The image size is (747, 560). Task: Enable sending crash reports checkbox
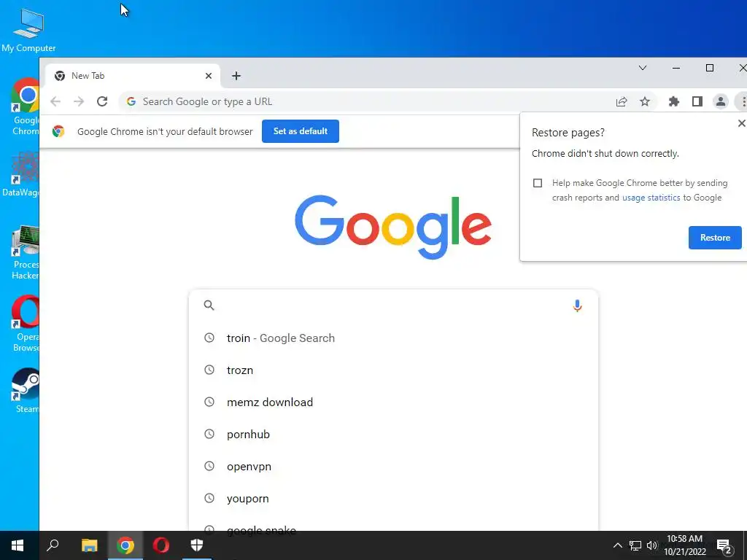point(538,183)
